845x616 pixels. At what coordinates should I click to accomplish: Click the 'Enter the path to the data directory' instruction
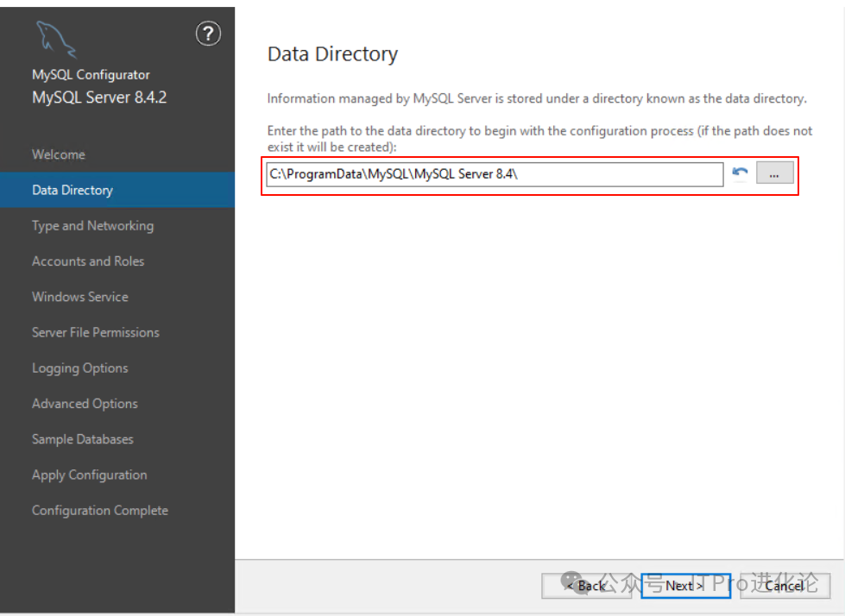[x=539, y=139]
